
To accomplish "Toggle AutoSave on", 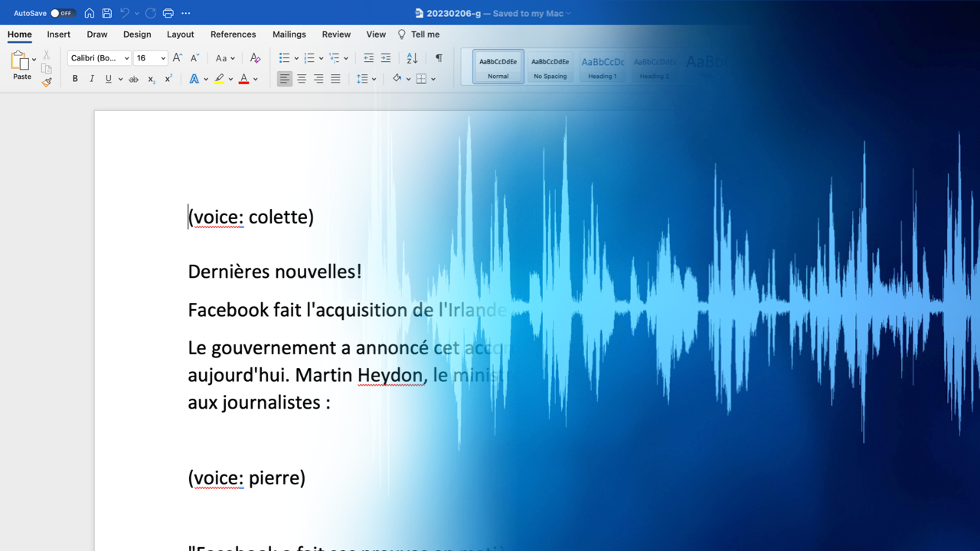I will [x=64, y=13].
